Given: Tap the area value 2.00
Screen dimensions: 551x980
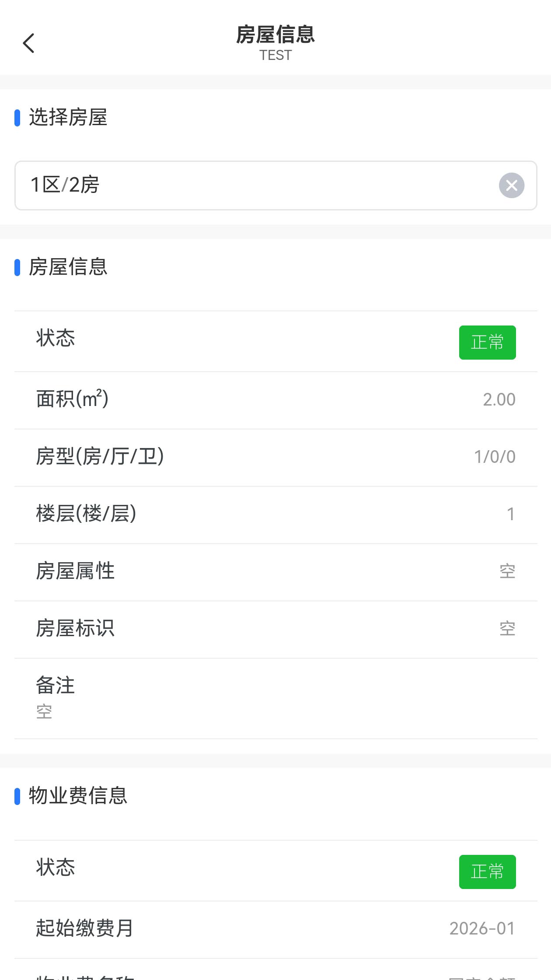Looking at the screenshot, I should [499, 400].
